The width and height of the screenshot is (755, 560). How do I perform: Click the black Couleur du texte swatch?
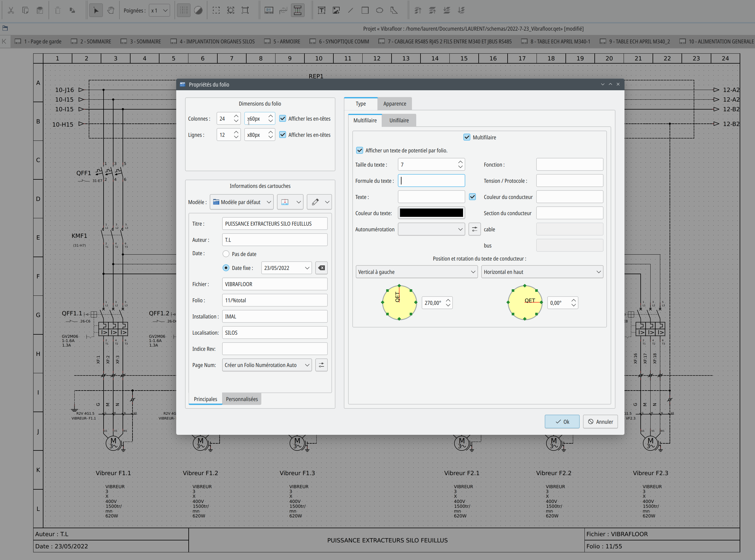431,213
